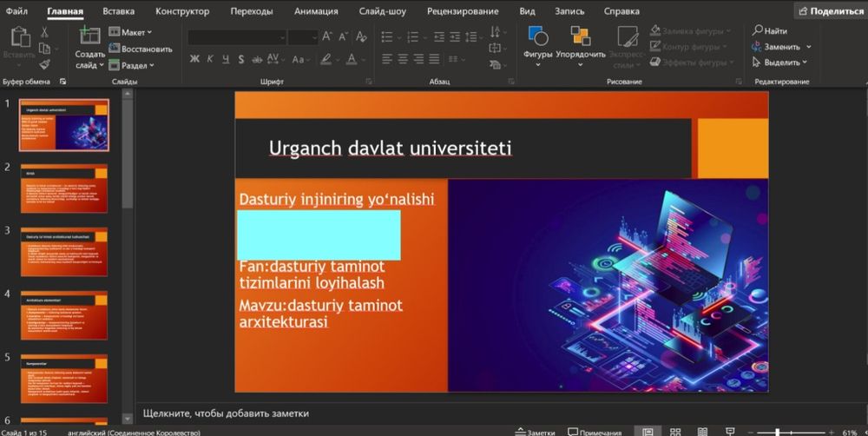Cut selection with the scissors icon
This screenshot has height=436, width=868.
(x=44, y=33)
